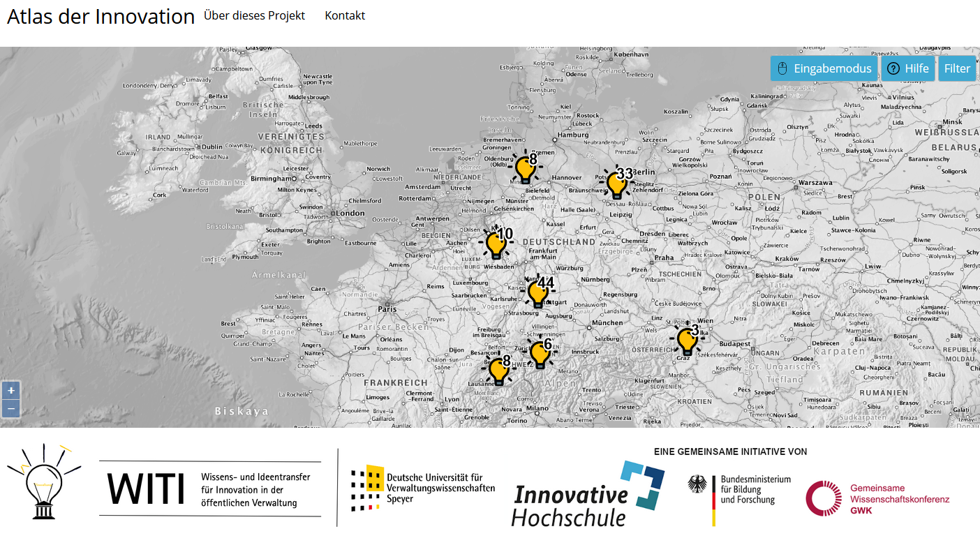Screen dimensions: 980x545
Task: Open the Innovative Hochschule logo
Action: (x=588, y=493)
